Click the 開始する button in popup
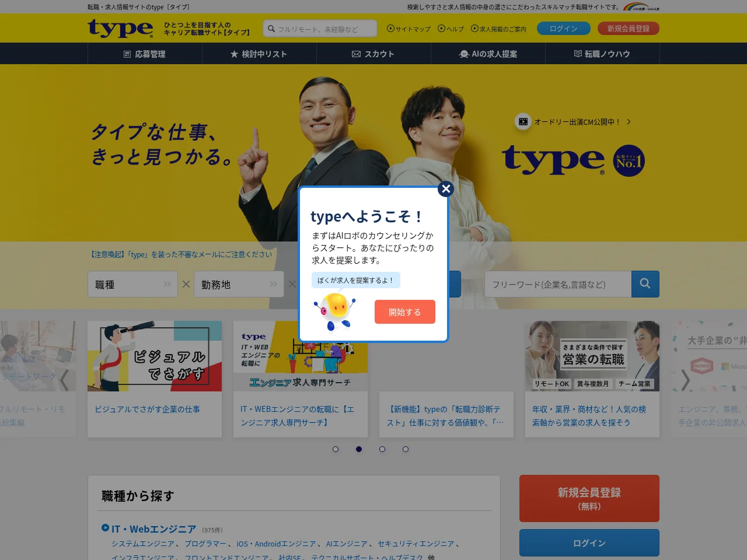The image size is (747, 560). point(405,312)
